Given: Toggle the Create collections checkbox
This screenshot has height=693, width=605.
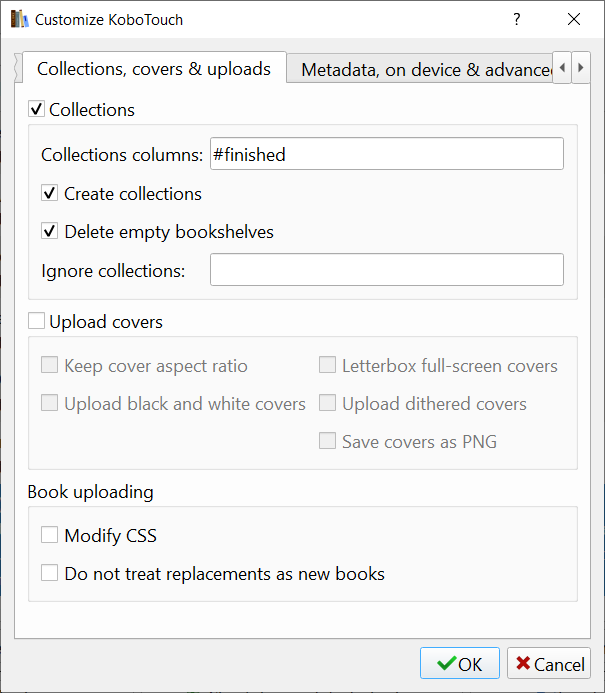Looking at the screenshot, I should (x=49, y=194).
